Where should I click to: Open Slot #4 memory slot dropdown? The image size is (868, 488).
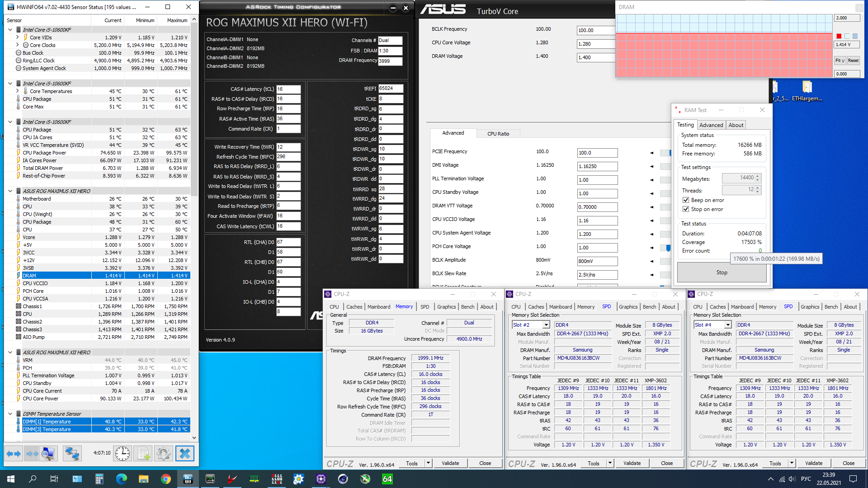728,325
